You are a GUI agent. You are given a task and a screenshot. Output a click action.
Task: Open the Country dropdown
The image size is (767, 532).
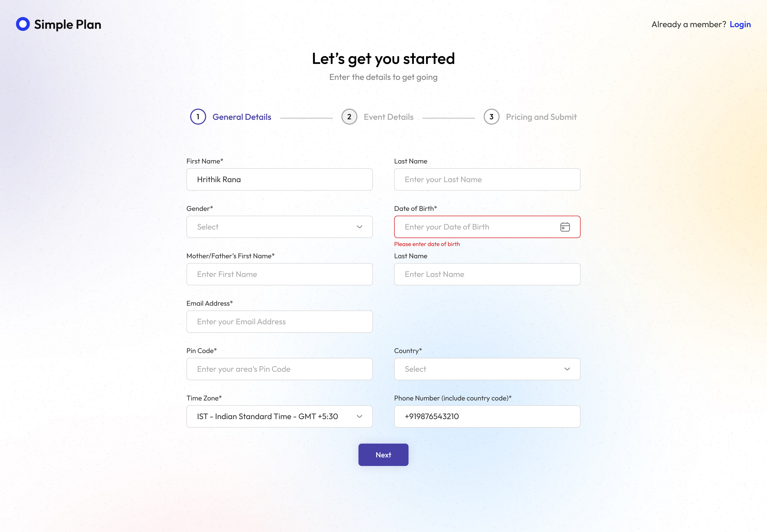click(487, 369)
